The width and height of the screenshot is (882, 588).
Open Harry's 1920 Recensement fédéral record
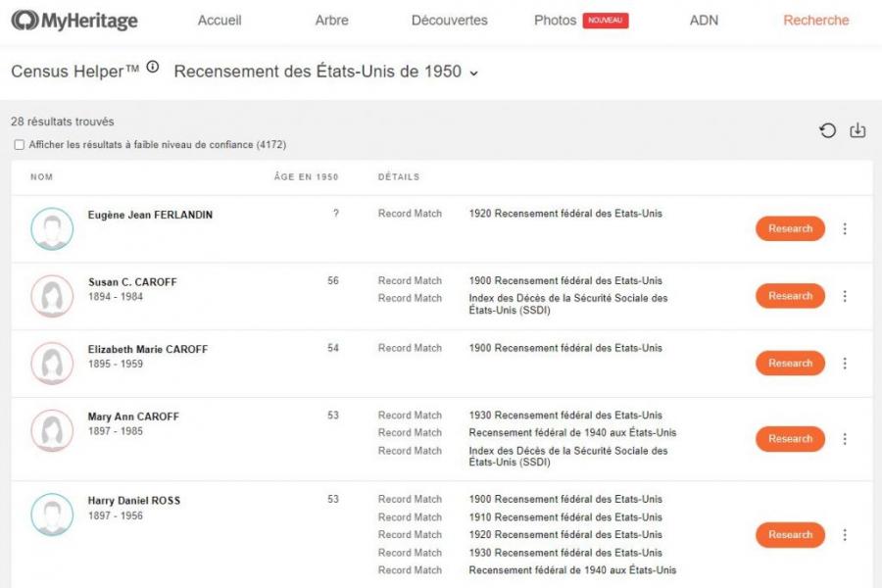[x=565, y=534]
